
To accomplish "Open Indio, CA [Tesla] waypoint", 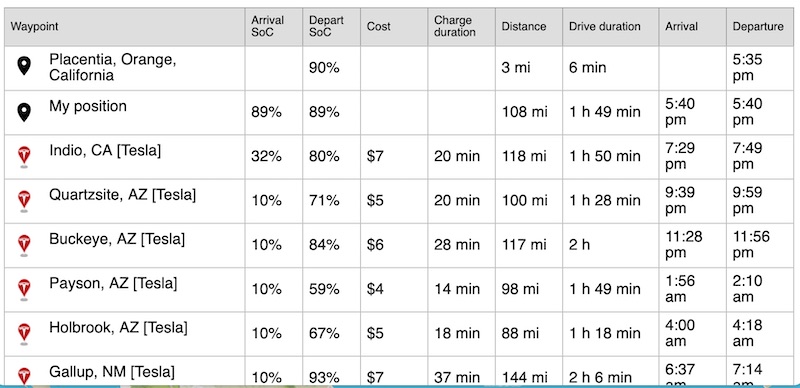I will (105, 151).
